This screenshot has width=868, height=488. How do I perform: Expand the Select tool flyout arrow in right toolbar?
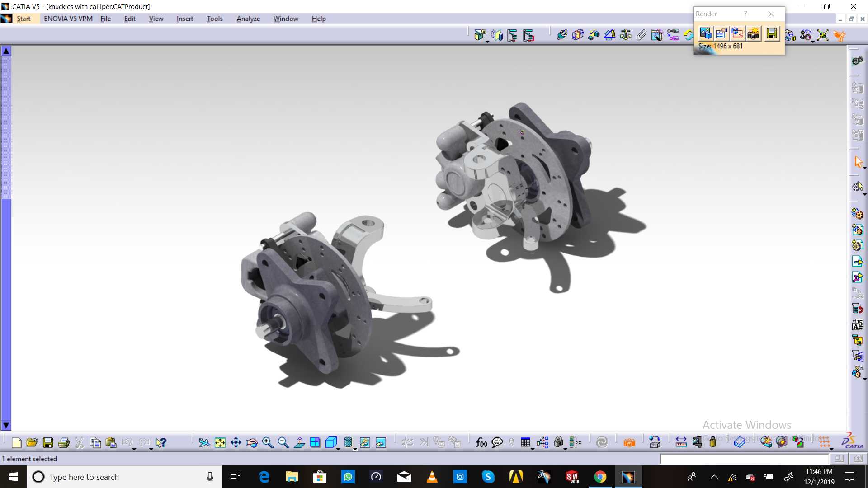tap(864, 168)
